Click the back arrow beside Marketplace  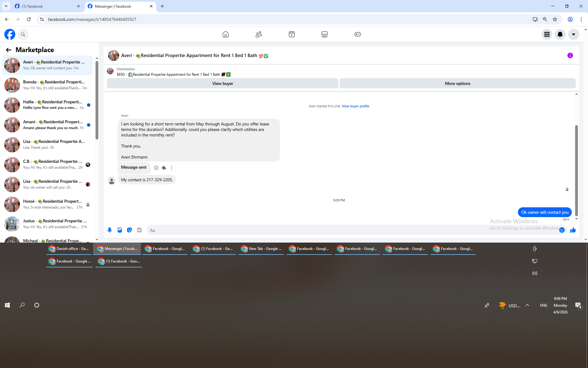9,50
